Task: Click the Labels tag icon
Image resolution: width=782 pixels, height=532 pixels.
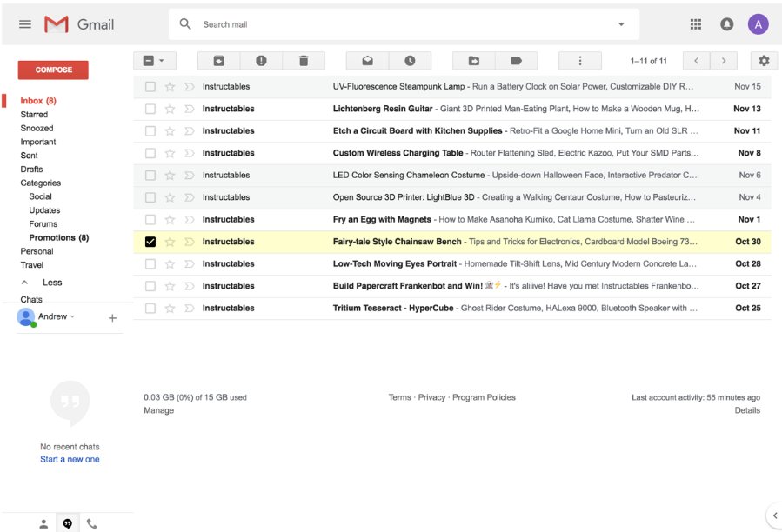Action: (516, 61)
